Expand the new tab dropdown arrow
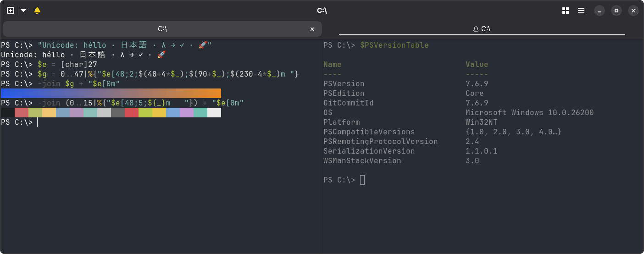The image size is (644, 254). (x=23, y=11)
